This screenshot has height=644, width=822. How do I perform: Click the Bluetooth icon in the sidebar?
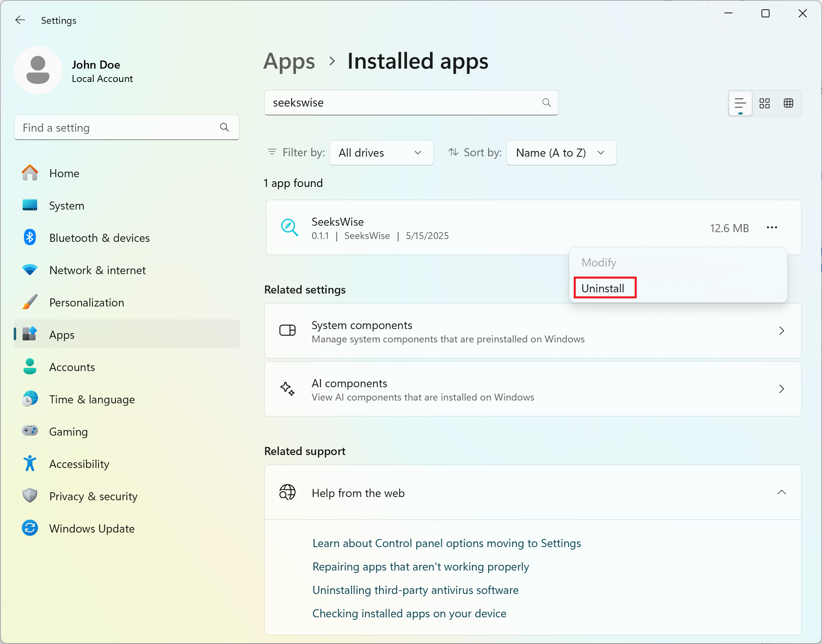point(30,237)
